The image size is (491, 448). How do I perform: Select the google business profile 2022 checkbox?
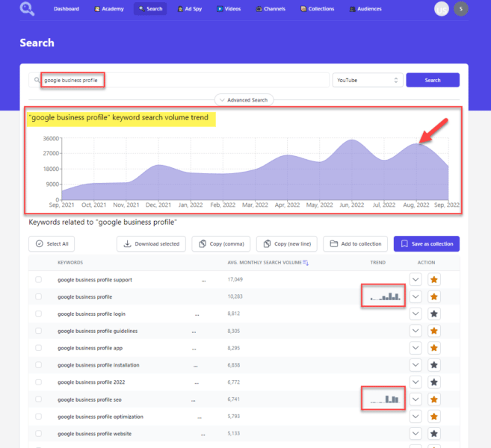[x=38, y=383]
